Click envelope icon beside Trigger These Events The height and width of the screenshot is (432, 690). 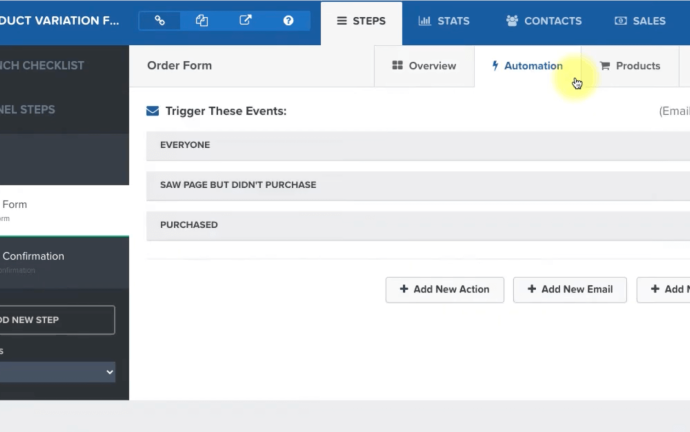[152, 111]
